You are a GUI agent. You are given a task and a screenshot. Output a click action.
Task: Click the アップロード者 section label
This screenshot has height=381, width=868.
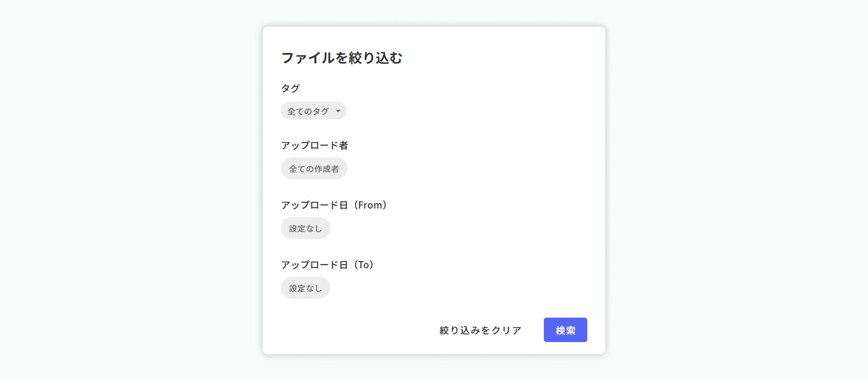coord(314,145)
